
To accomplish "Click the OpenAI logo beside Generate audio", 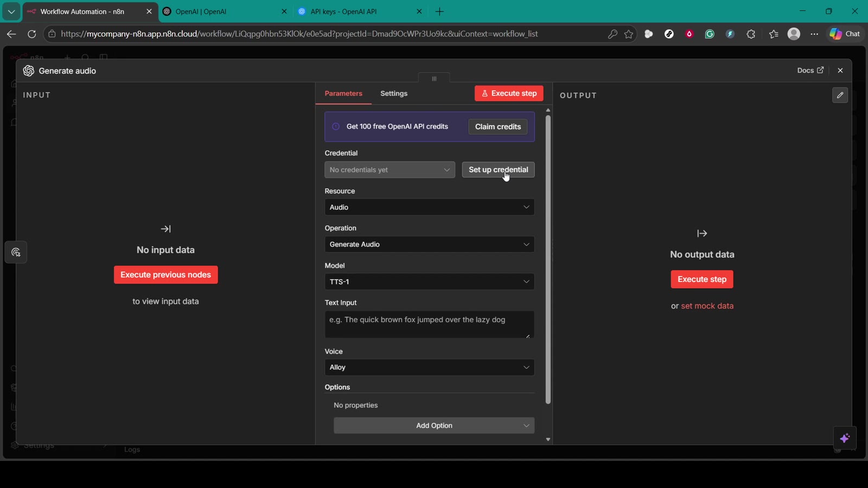I will [x=29, y=71].
